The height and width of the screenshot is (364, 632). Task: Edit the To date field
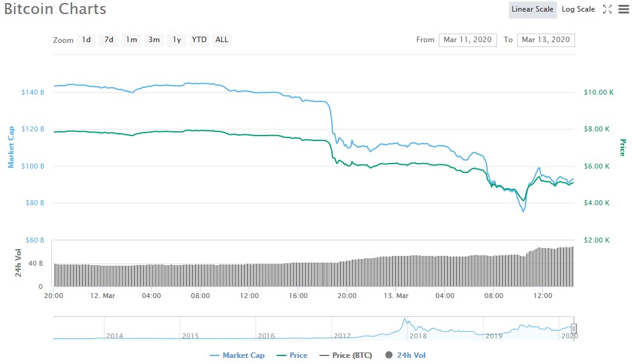coord(546,40)
